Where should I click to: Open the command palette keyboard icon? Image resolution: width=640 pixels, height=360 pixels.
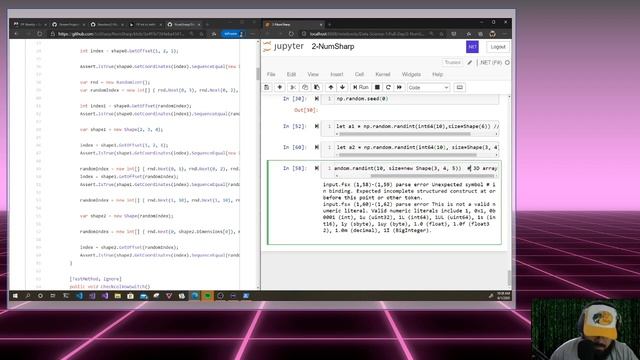[x=460, y=87]
